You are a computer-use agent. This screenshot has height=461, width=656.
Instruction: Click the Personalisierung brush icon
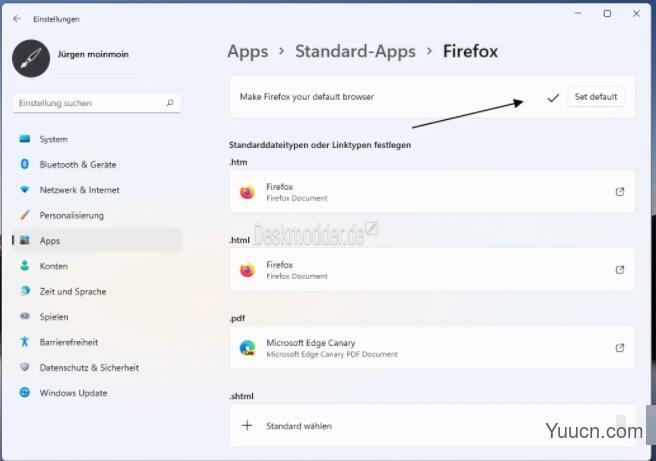(x=25, y=215)
